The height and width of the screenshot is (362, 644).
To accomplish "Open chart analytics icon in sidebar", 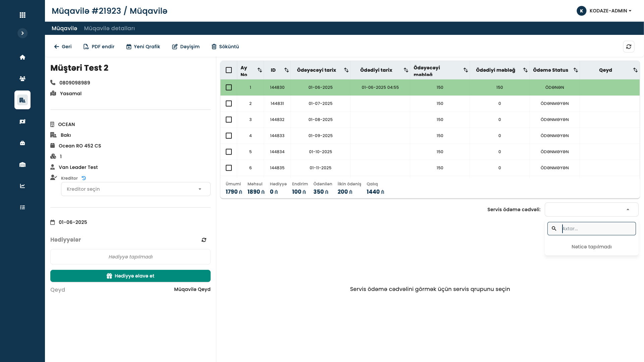I will coord(22,186).
